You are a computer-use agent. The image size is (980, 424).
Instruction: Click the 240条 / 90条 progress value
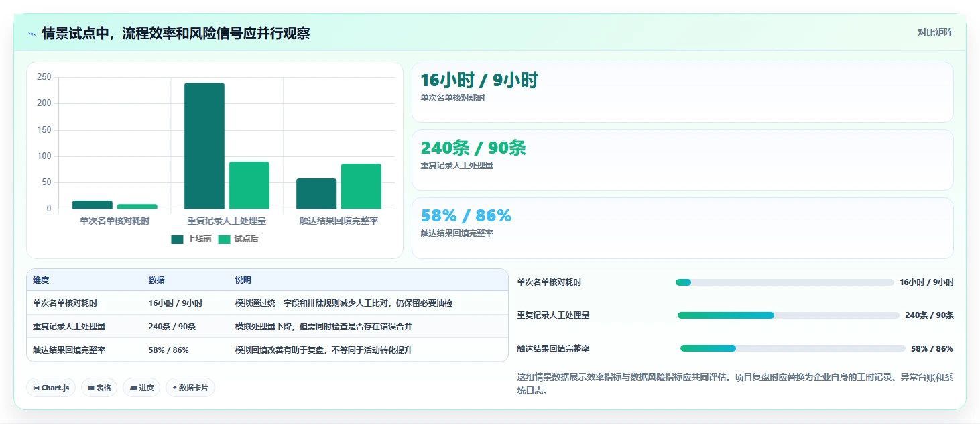click(929, 315)
